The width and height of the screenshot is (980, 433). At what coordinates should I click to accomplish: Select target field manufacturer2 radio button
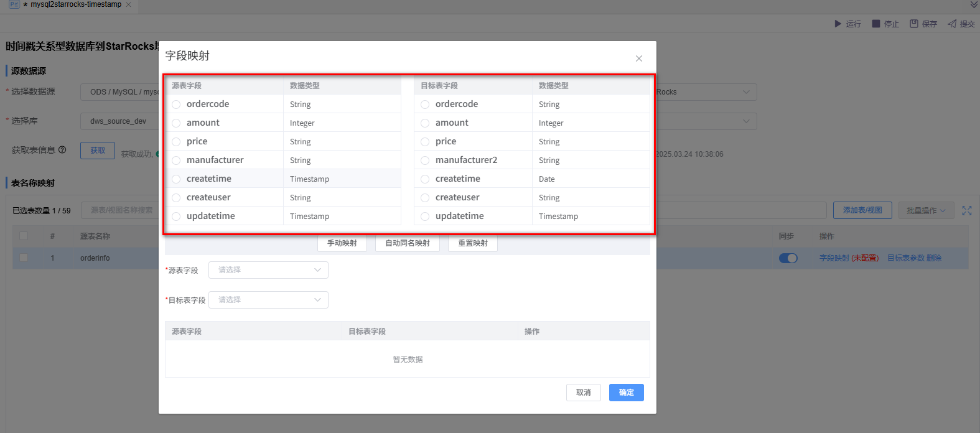pyautogui.click(x=425, y=161)
